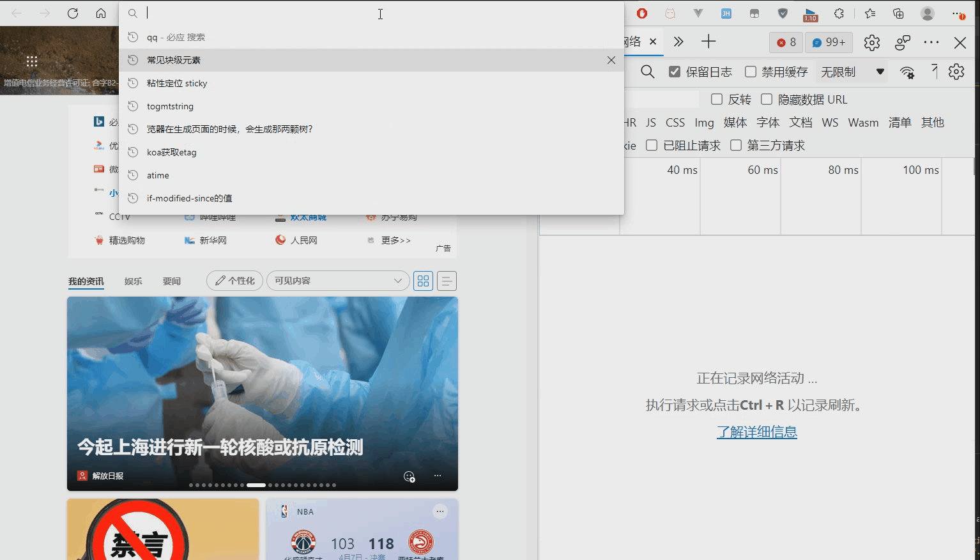Click the blue JH extension icon
The image size is (980, 560).
[726, 13]
